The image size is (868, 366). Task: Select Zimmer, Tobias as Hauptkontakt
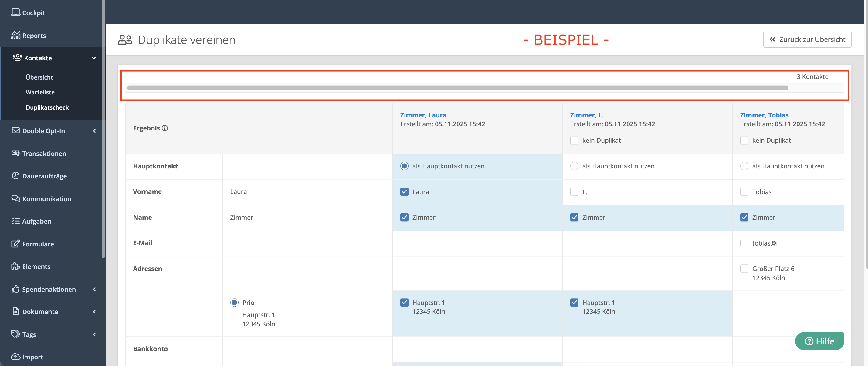tap(744, 166)
